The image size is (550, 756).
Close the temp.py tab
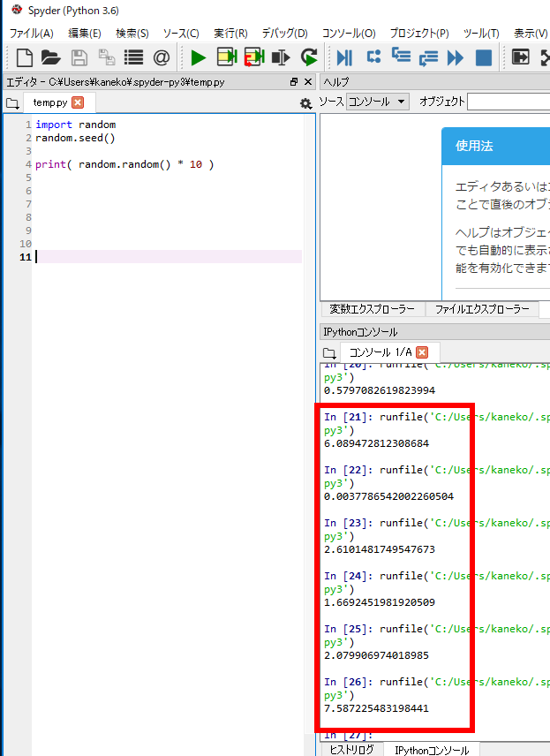coord(78,102)
